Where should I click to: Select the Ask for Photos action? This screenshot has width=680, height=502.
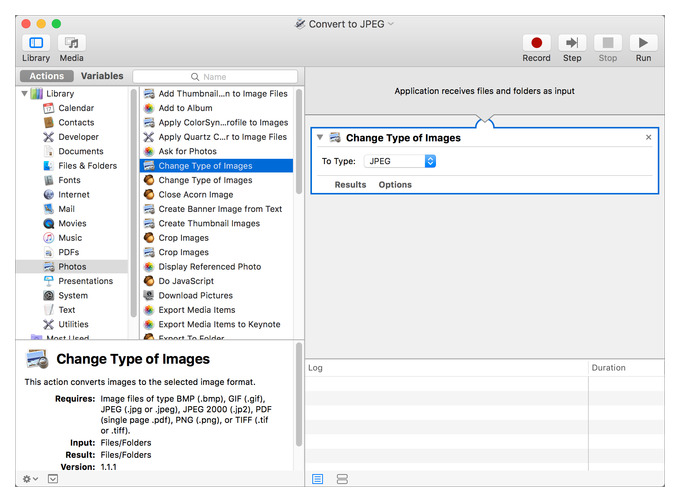pos(216,151)
